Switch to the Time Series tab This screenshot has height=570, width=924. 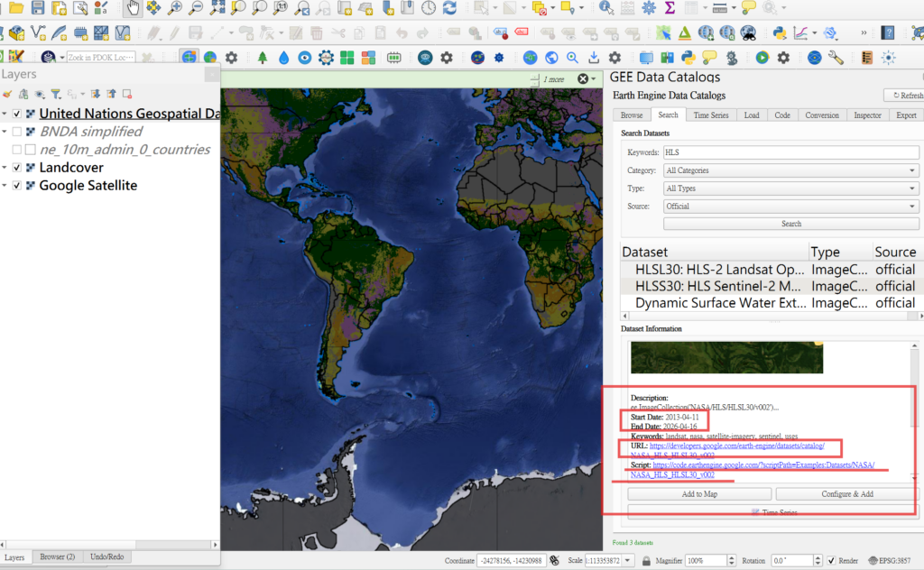point(711,115)
